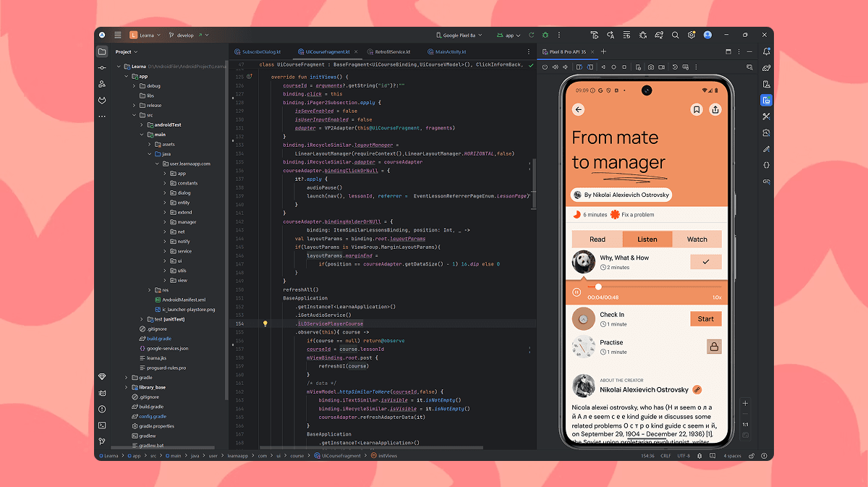The image size is (868, 487).
Task: Open the Commit tool window
Action: click(x=102, y=67)
